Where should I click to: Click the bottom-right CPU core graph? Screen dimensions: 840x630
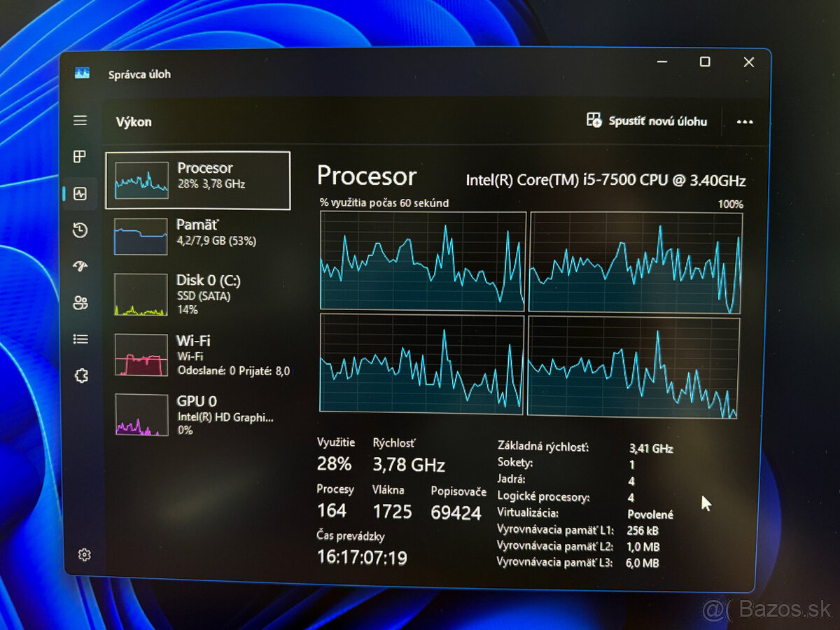click(633, 366)
